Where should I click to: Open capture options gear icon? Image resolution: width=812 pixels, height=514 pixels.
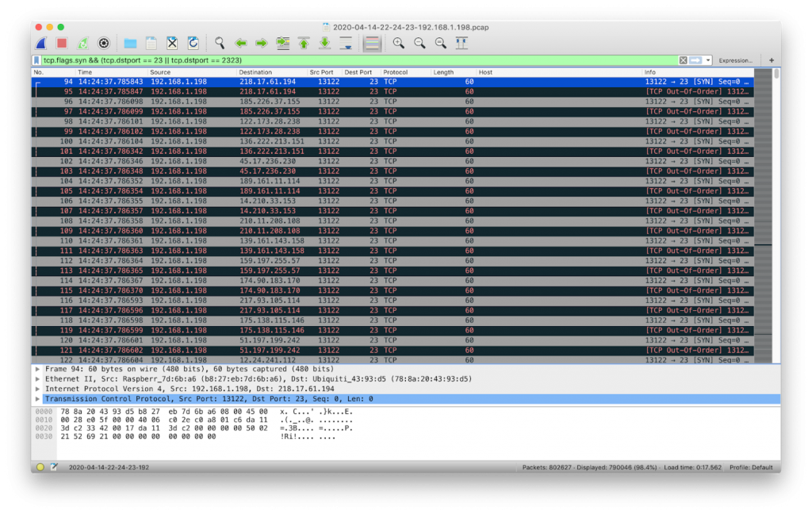click(104, 44)
